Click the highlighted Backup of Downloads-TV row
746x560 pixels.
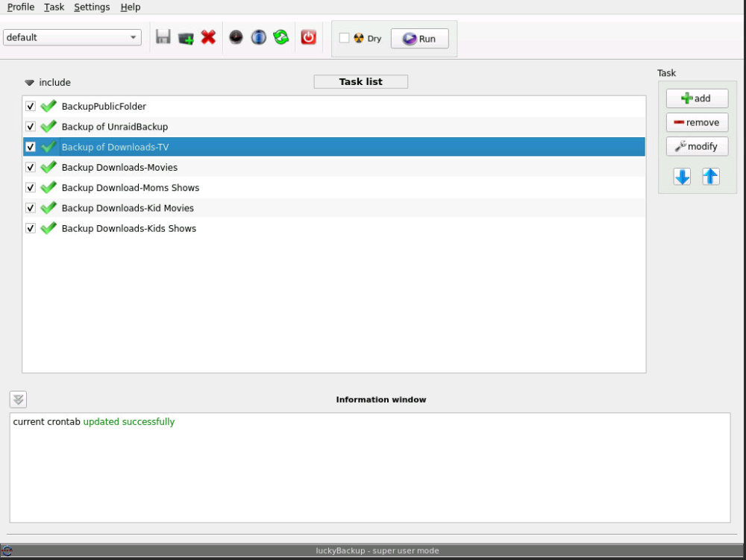click(334, 147)
